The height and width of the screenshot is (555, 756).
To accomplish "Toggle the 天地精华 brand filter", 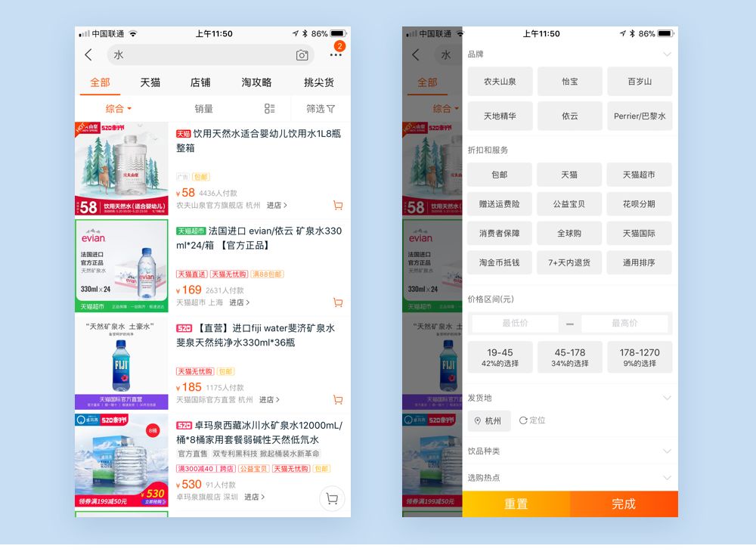I will click(500, 116).
